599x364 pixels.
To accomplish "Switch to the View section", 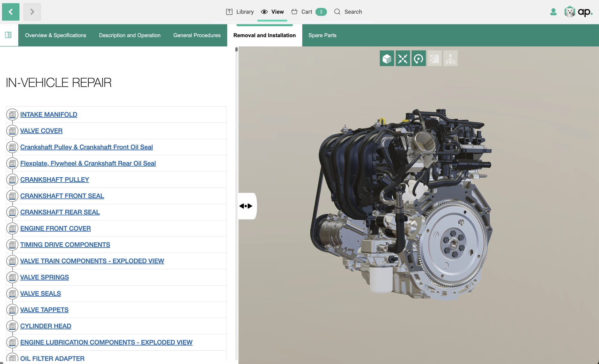I will coord(272,12).
